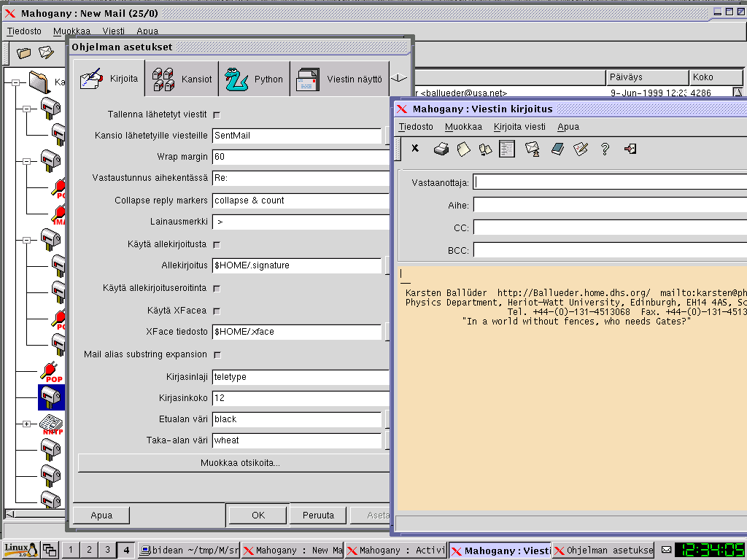This screenshot has height=560, width=747.
Task: Click the black X icon in compose toolbar
Action: pyautogui.click(x=415, y=148)
